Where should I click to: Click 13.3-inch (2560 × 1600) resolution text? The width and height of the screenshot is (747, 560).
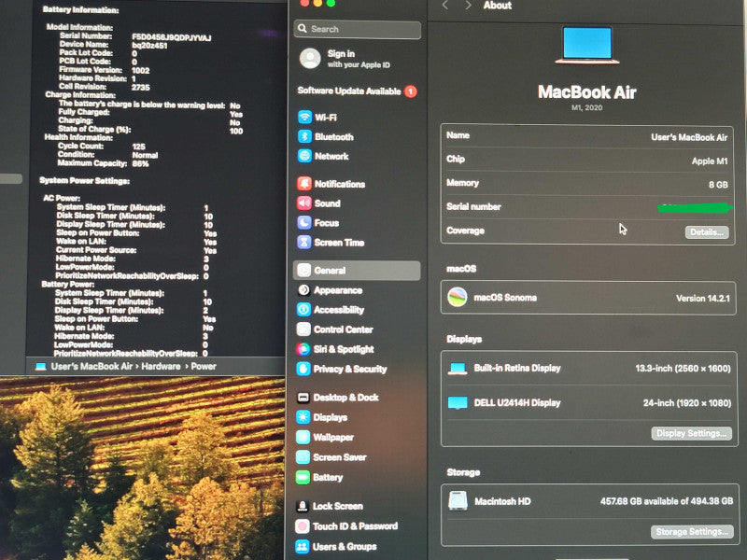pyautogui.click(x=683, y=368)
